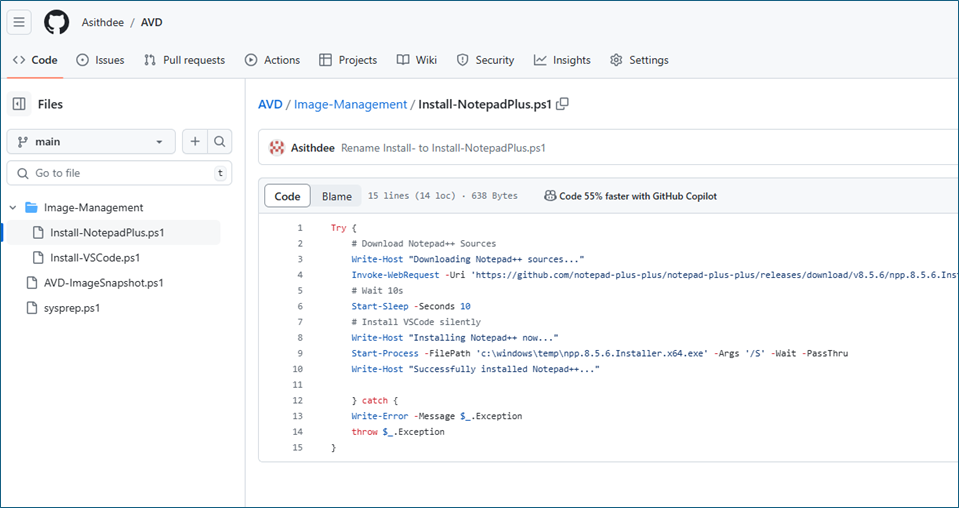This screenshot has width=959, height=508.
Task: Copy the file path icon
Action: click(x=562, y=104)
